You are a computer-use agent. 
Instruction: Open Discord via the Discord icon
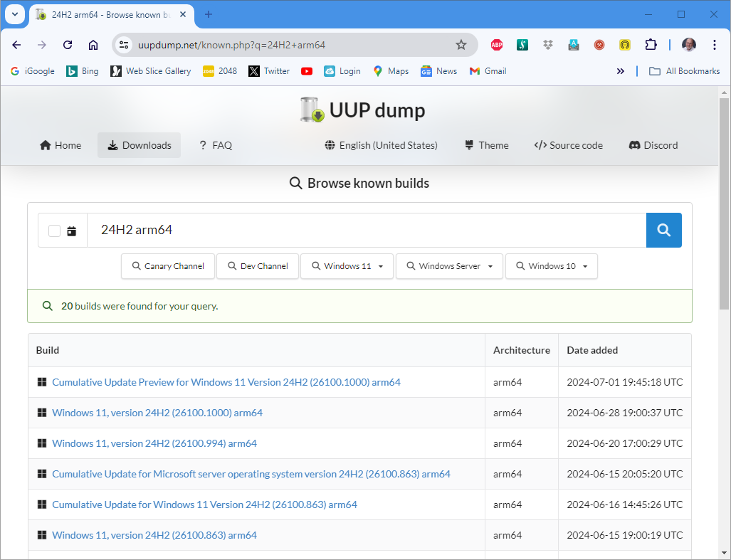[633, 145]
